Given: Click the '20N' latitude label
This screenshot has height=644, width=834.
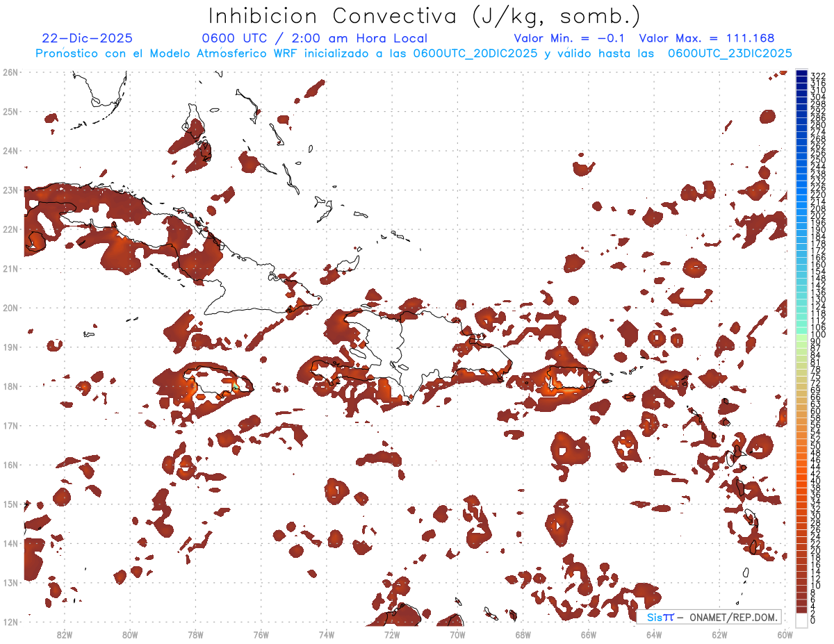Looking at the screenshot, I should (10, 308).
